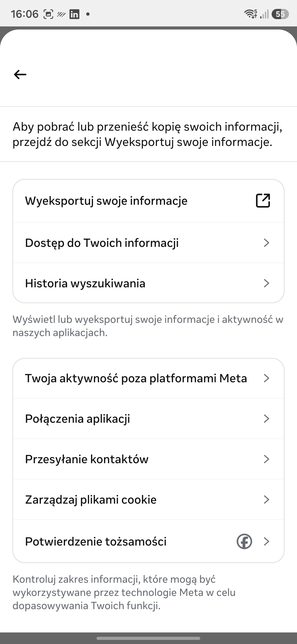Tap the screenshot capture status icon
This screenshot has width=297, height=644.
48,14
